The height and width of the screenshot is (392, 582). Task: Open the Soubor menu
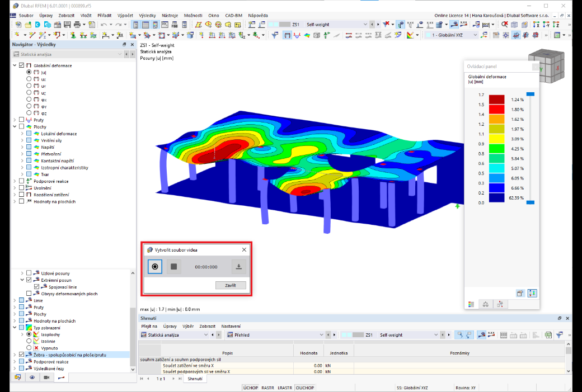pos(26,15)
